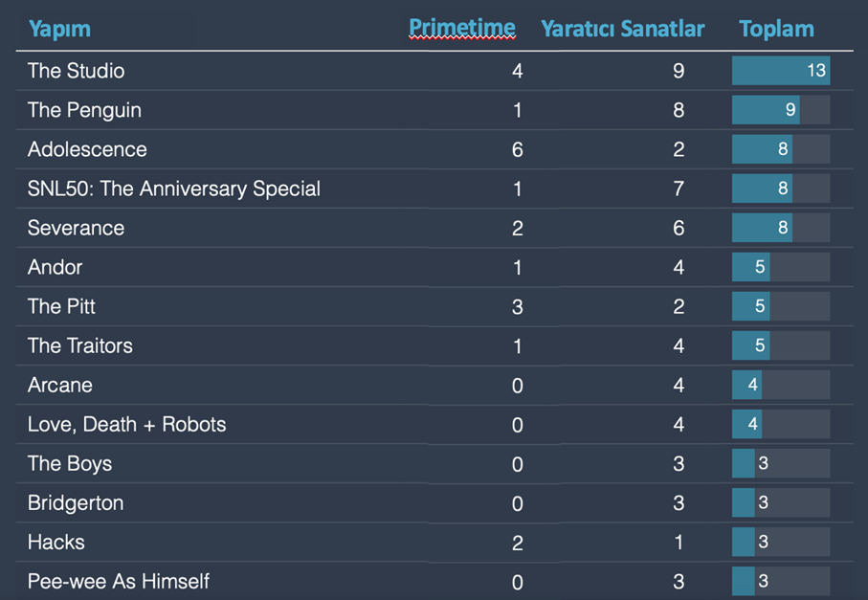Screen dimensions: 868x600
Task: Sort by Yaratıcı Sanatlar column header
Action: coord(622,29)
